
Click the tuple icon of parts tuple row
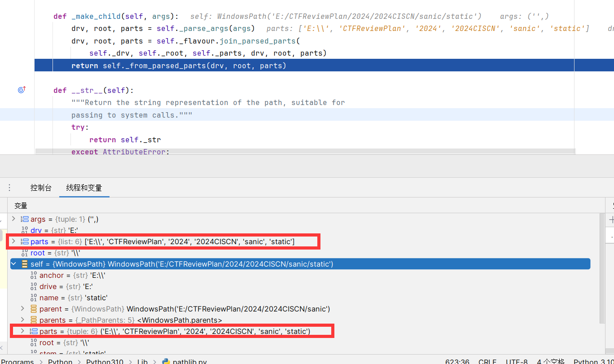(x=34, y=331)
